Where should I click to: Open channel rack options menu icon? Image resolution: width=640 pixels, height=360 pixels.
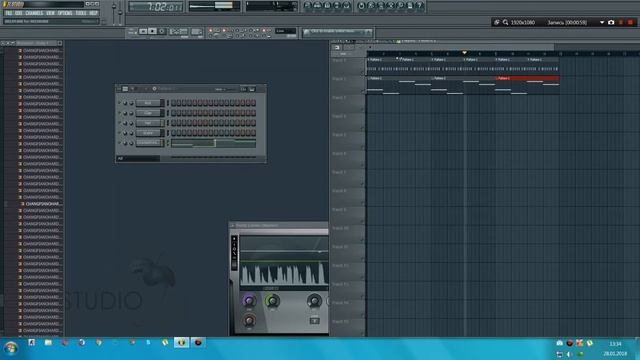(x=120, y=89)
